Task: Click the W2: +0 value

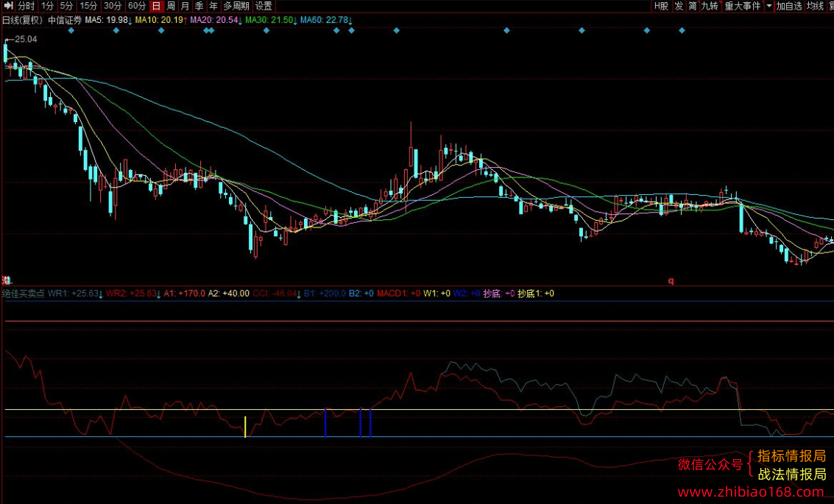Action: coord(467,294)
